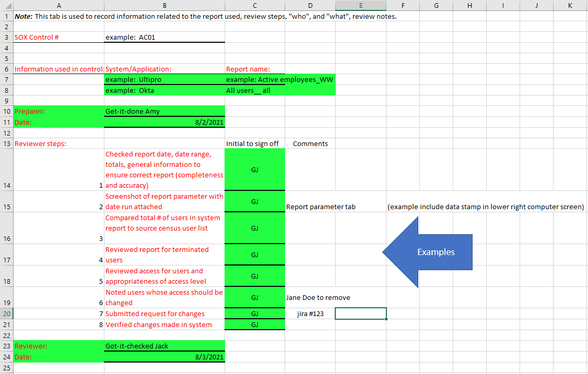This screenshot has height=374, width=588.
Task: Click the GJ initials for 'Verified changes made'
Action: (x=254, y=324)
